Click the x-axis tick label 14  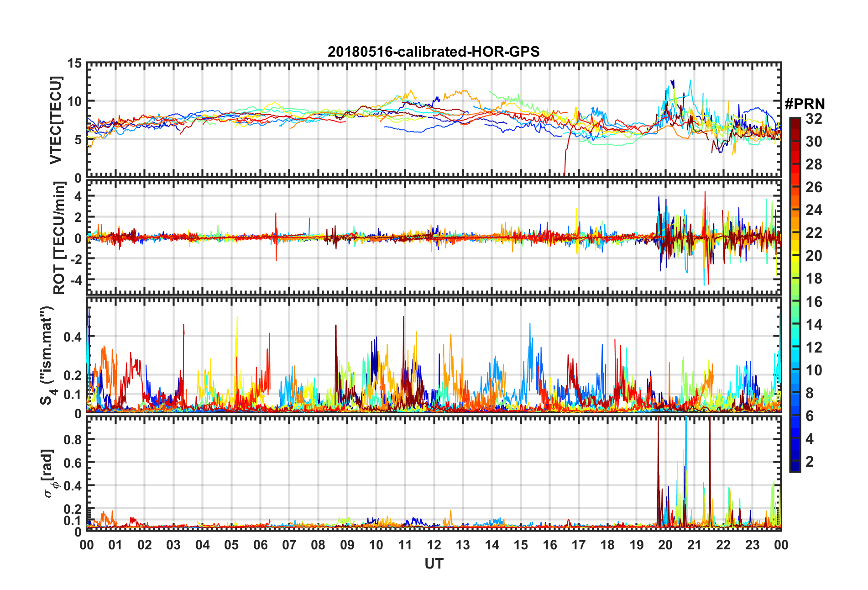pos(492,545)
